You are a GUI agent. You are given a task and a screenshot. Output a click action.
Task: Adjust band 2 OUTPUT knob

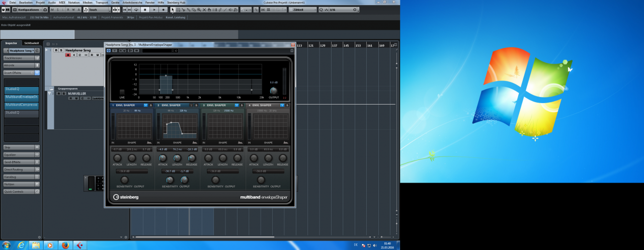click(x=184, y=180)
